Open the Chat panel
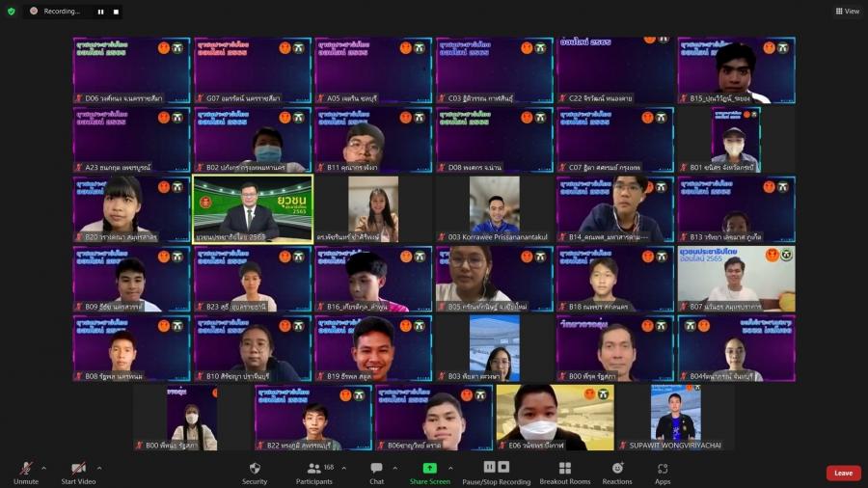Viewport: 868px width, 488px height. click(x=376, y=472)
